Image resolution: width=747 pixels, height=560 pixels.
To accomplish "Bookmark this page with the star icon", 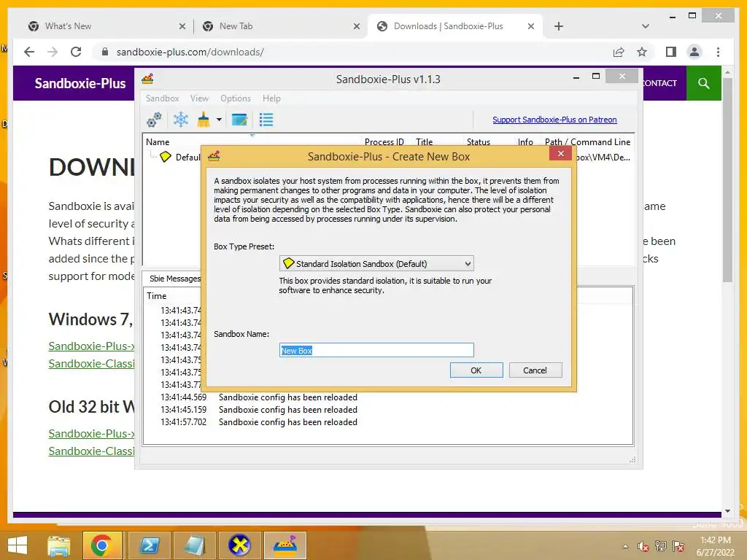I will tap(642, 52).
